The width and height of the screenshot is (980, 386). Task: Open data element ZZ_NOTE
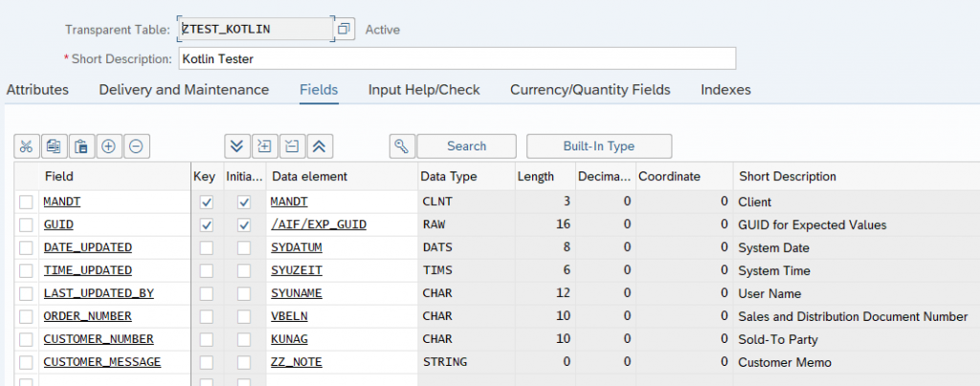coord(297,362)
